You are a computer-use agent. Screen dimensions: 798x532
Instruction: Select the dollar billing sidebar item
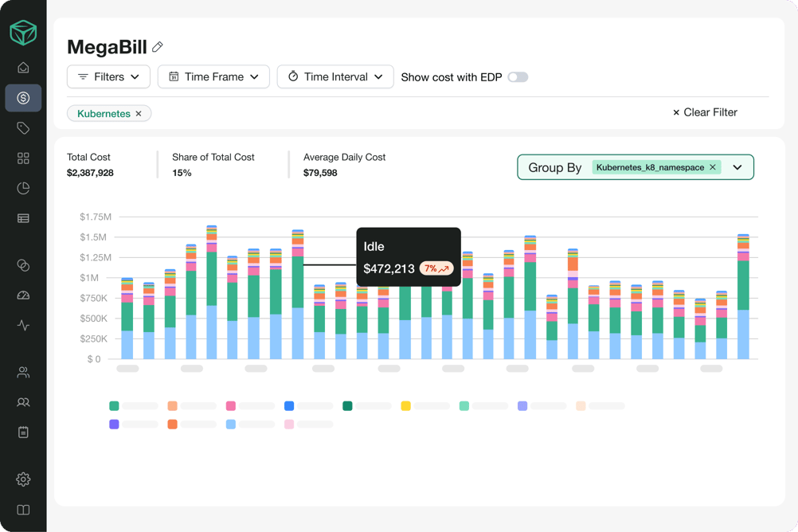click(x=23, y=98)
